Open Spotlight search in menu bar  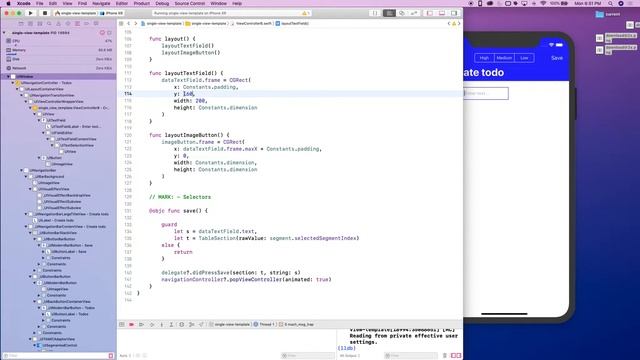(610, 3)
